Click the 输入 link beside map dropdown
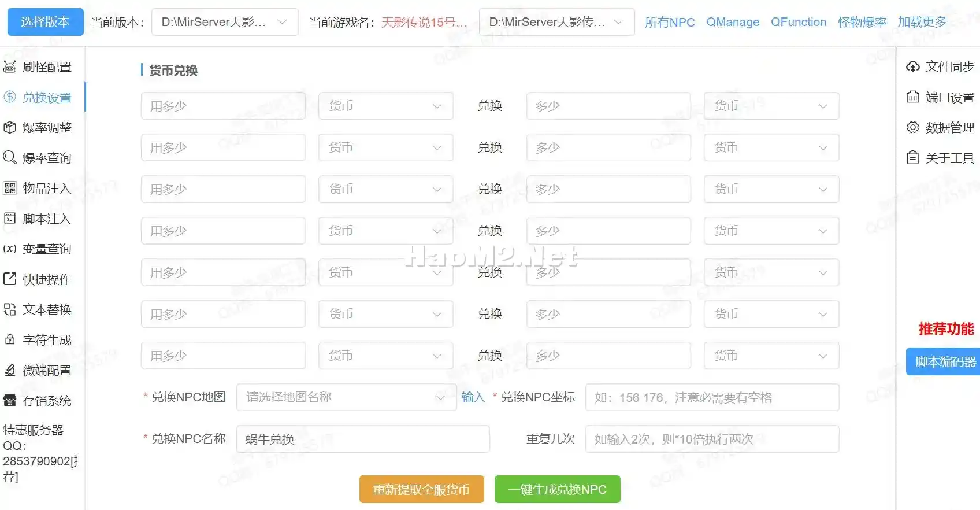 click(x=473, y=397)
